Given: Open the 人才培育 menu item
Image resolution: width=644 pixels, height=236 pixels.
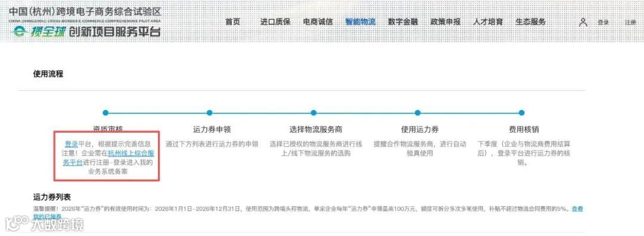Looking at the screenshot, I should [x=488, y=22].
